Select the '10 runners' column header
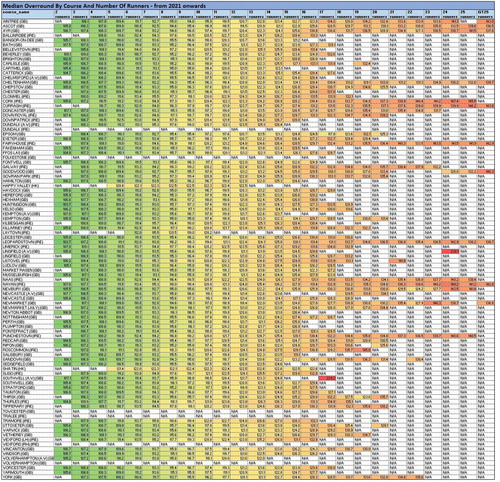This screenshot has height=482, width=500. point(204,14)
